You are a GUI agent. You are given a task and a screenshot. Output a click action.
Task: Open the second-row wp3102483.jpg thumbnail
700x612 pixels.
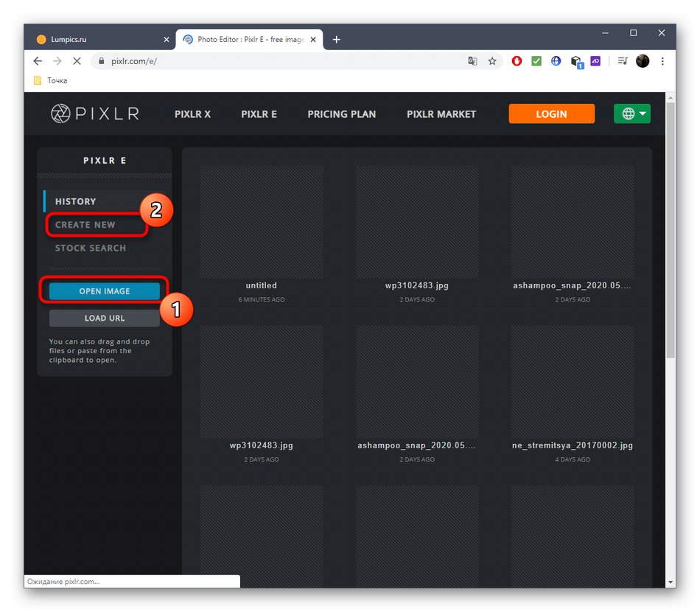tap(261, 381)
